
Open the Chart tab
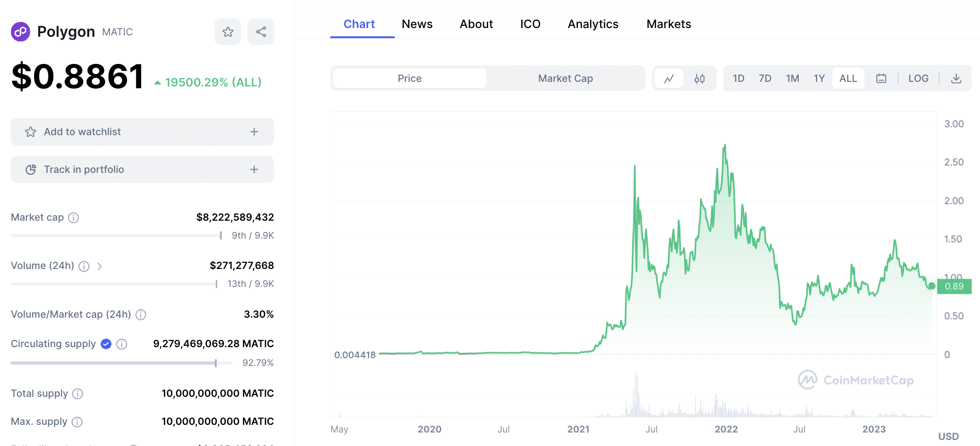tap(359, 24)
